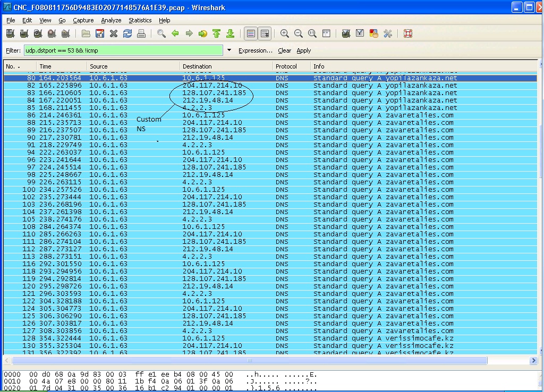Sort by Source column header
This screenshot has height=392, width=544.
click(x=133, y=66)
